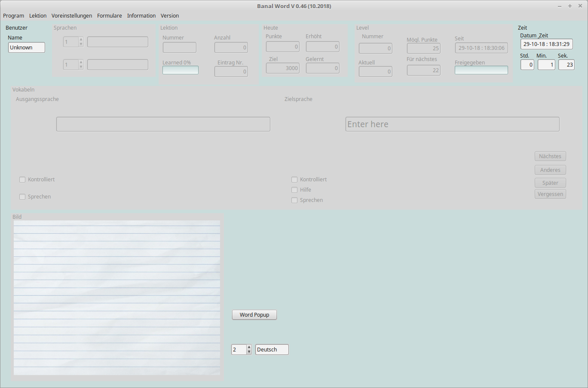Click the Vergessen button
This screenshot has height=388, width=588.
click(x=550, y=194)
